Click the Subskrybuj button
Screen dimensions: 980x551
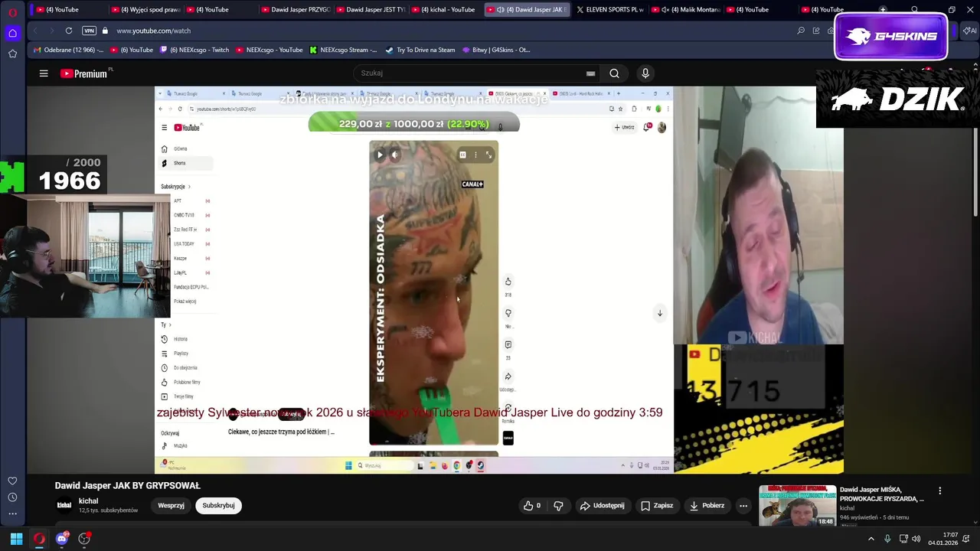pos(218,505)
